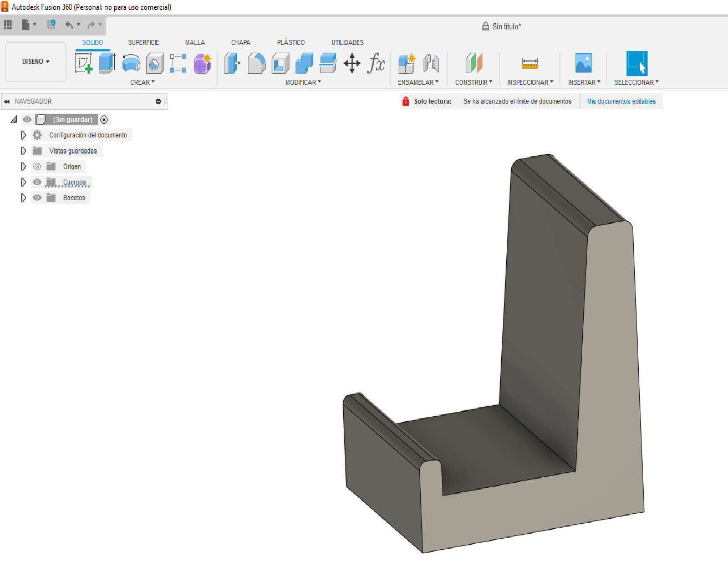Screen dimensions: 728x572
Task: Undo the last action
Action: (69, 24)
